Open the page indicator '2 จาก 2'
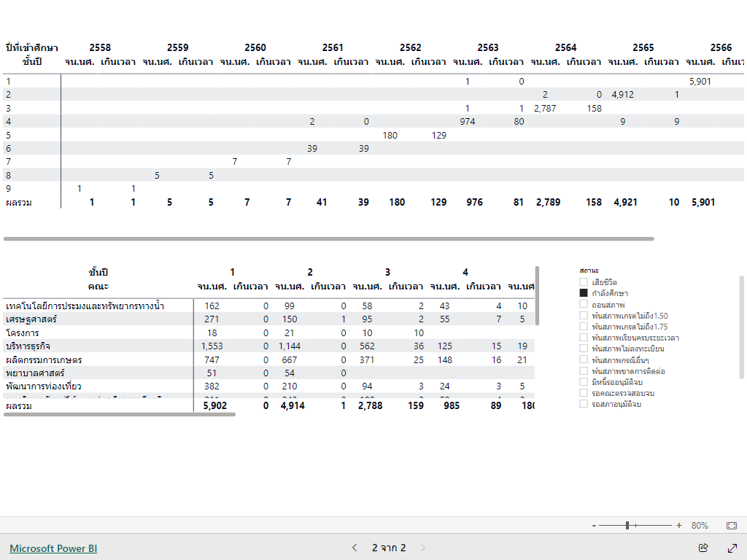 tap(389, 548)
